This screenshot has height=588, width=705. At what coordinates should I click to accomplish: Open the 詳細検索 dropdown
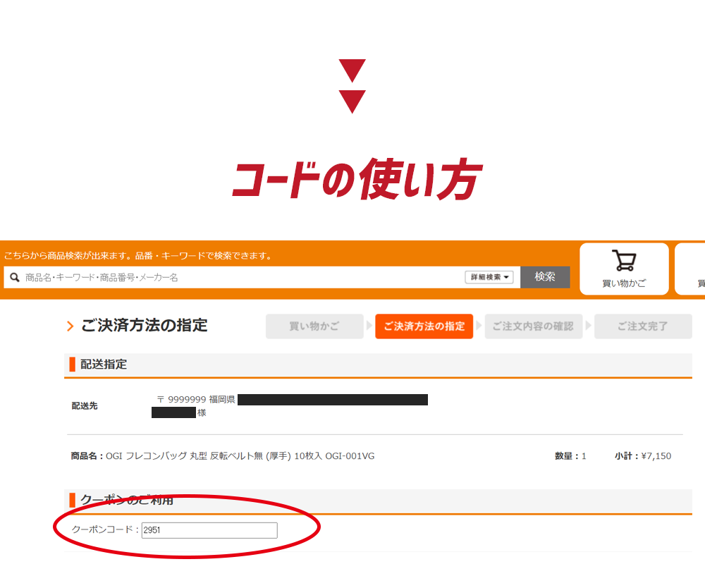coord(489,277)
